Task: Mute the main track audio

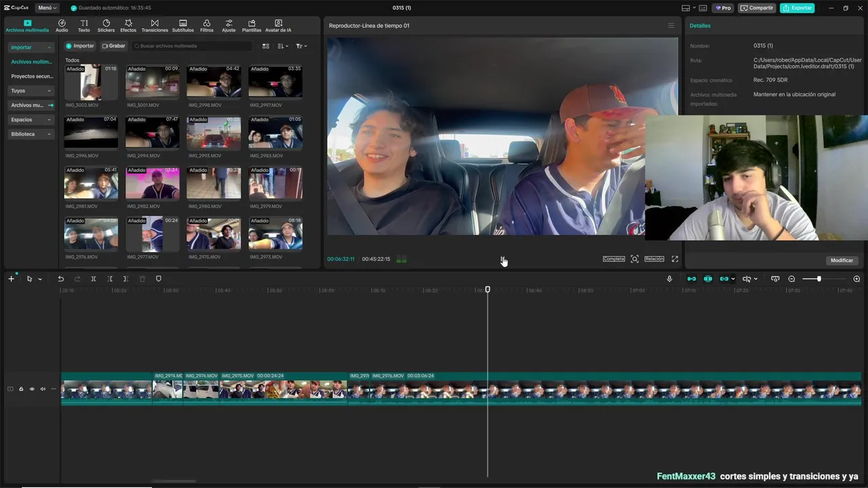Action: point(43,389)
